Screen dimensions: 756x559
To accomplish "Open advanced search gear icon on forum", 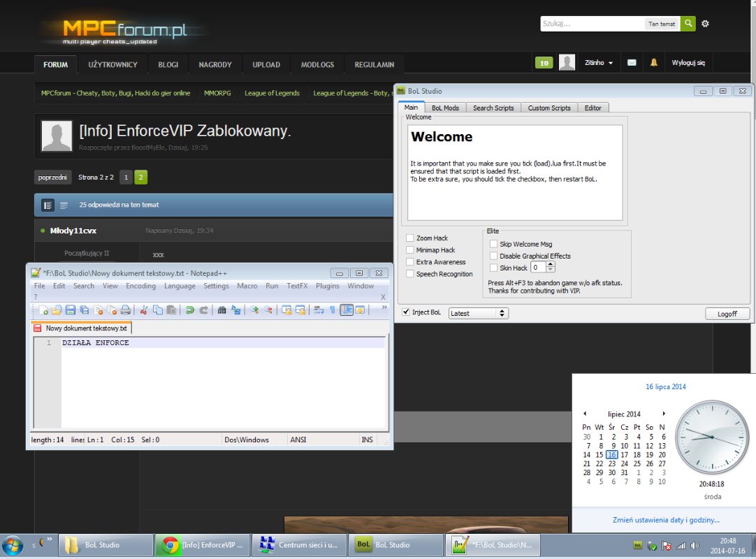I will tap(705, 23).
